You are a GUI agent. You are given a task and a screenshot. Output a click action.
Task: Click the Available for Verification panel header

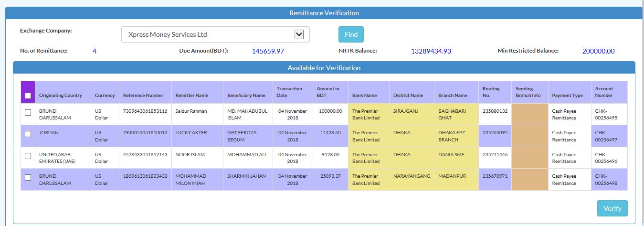tap(324, 68)
